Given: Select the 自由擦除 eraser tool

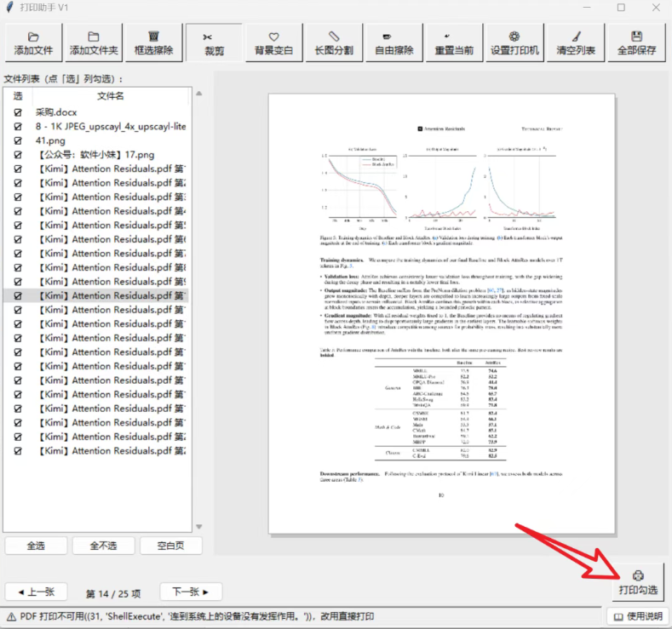Looking at the screenshot, I should click(394, 43).
